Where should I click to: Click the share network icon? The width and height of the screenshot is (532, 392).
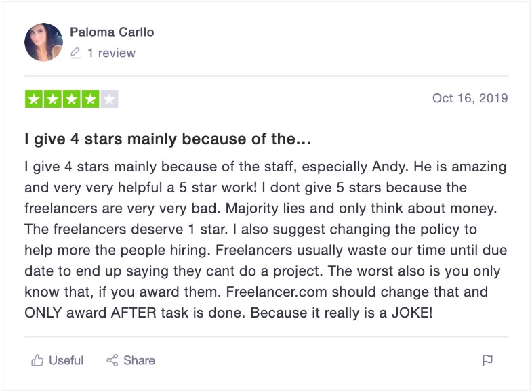[x=112, y=360]
